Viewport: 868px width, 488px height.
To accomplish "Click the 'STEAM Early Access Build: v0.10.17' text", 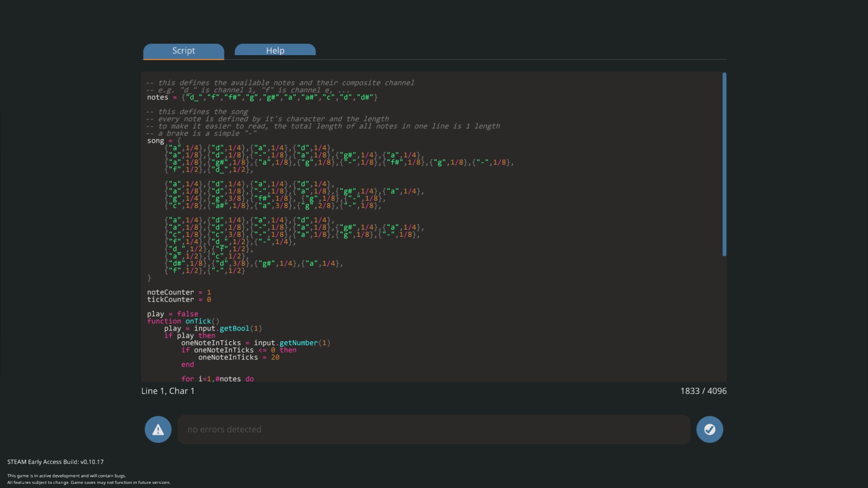I will 56,462.
